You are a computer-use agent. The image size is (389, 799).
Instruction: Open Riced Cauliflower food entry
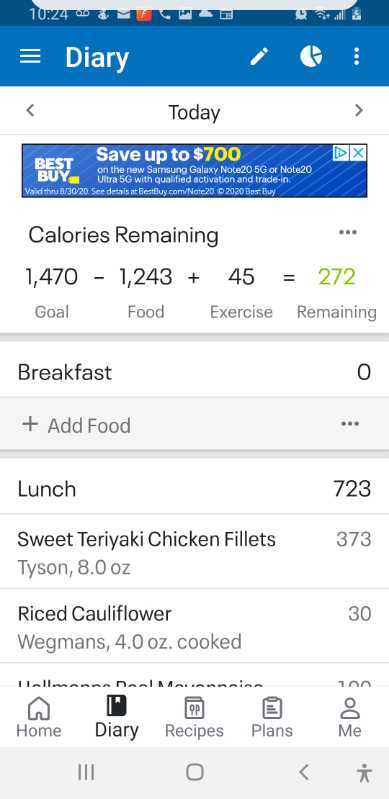(194, 626)
